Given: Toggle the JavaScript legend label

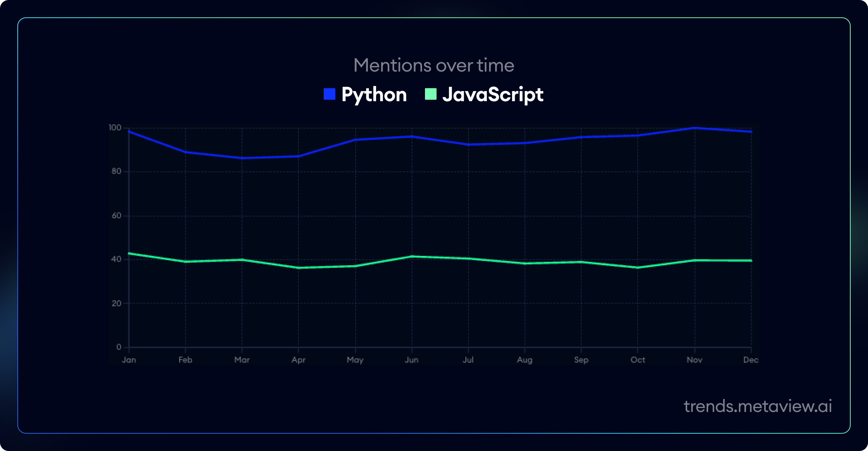Looking at the screenshot, I should pos(493,95).
